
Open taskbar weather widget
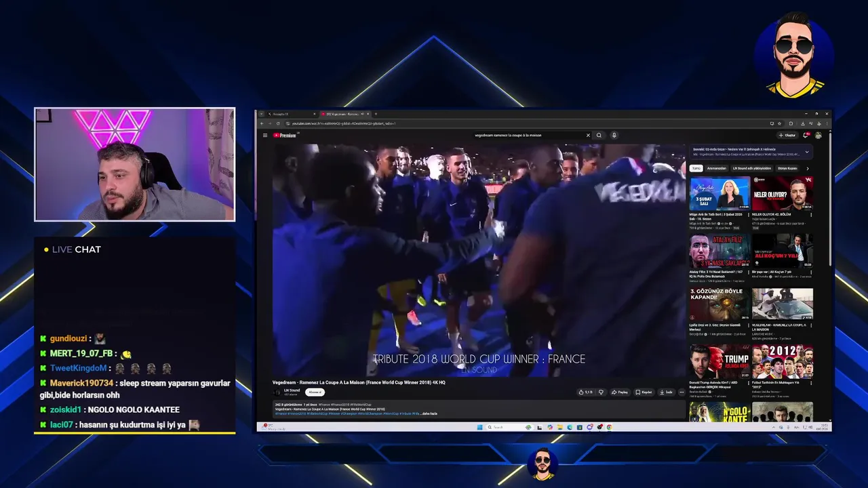click(275, 427)
